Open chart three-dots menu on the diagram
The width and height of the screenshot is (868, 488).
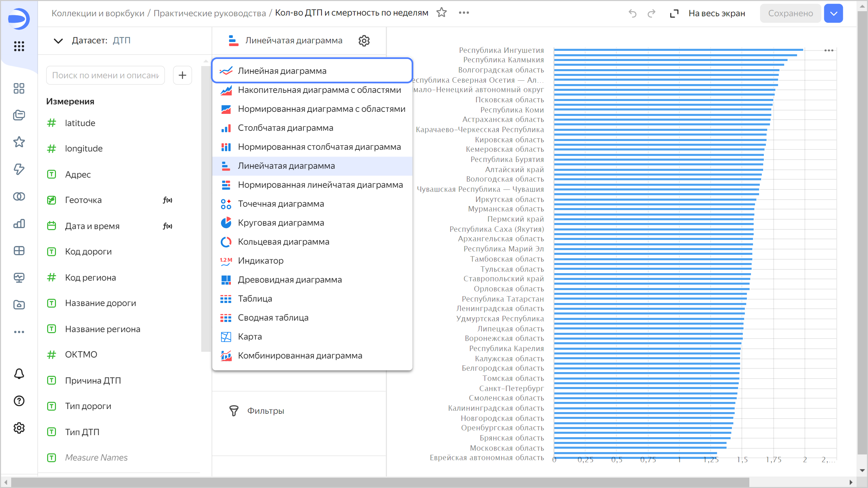click(x=829, y=50)
